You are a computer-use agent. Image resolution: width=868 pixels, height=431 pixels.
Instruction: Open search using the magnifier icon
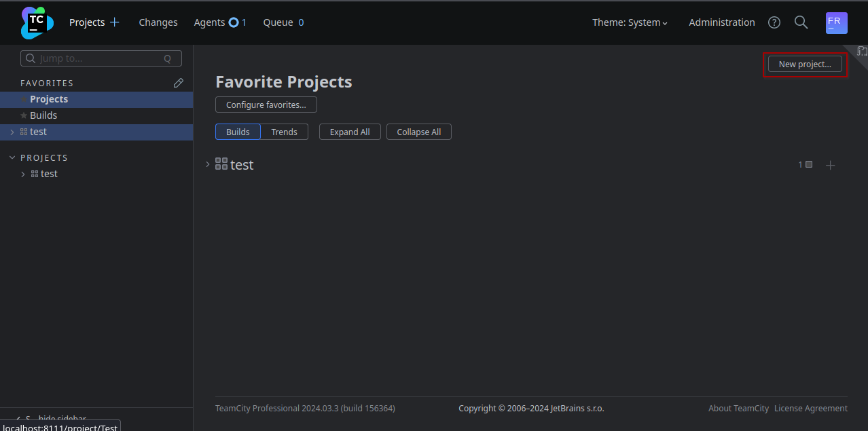pyautogui.click(x=801, y=22)
